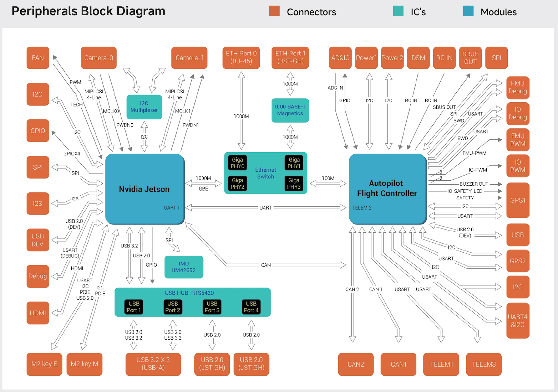Viewport: 558px width, 392px height.
Task: Click the GBE link label
Action: pyautogui.click(x=203, y=189)
